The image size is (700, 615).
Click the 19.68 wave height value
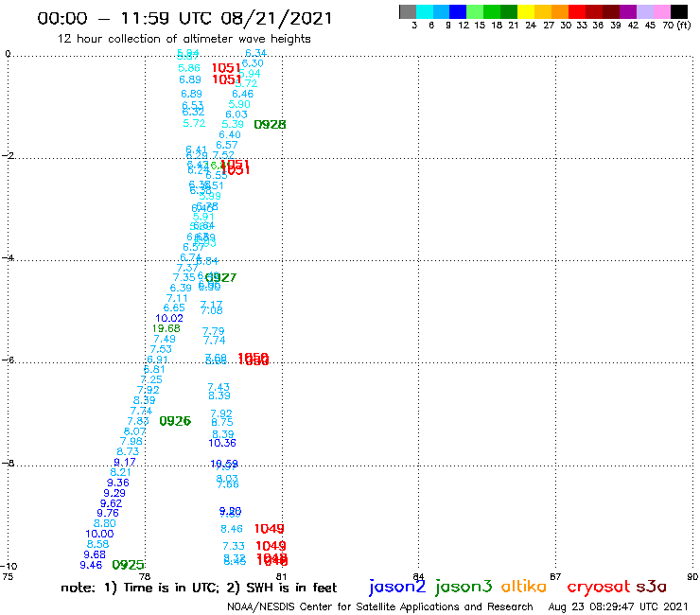pyautogui.click(x=166, y=328)
